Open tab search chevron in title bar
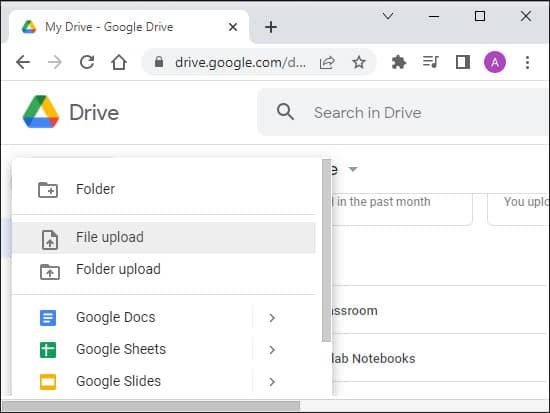550x413 pixels. [x=388, y=16]
